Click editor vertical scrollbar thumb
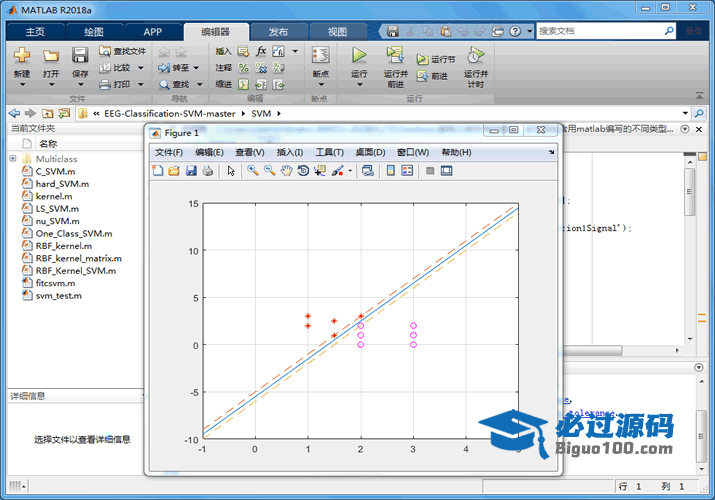 689,192
